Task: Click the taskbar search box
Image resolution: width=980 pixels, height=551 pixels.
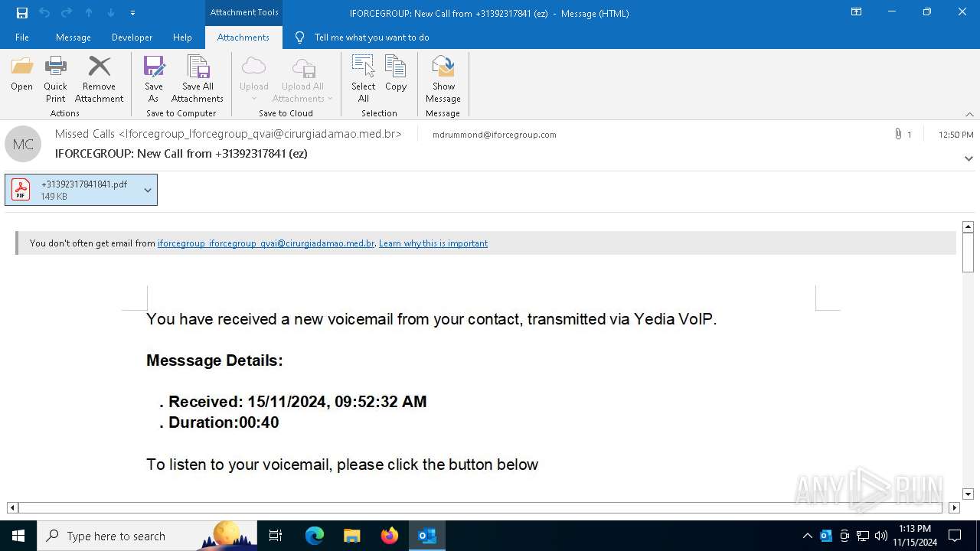Action: click(x=147, y=536)
